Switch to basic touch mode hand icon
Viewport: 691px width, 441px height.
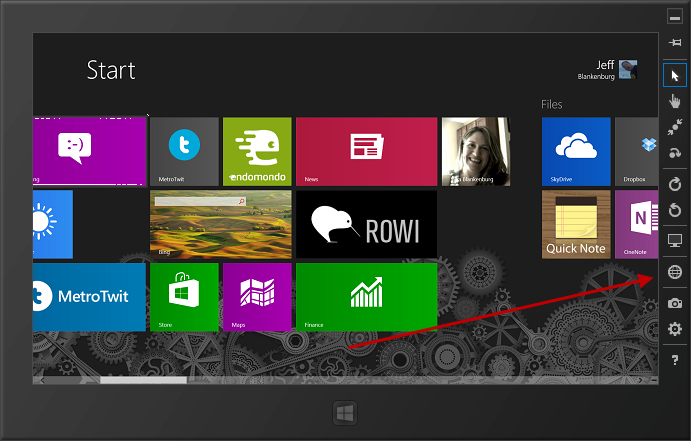(x=675, y=101)
